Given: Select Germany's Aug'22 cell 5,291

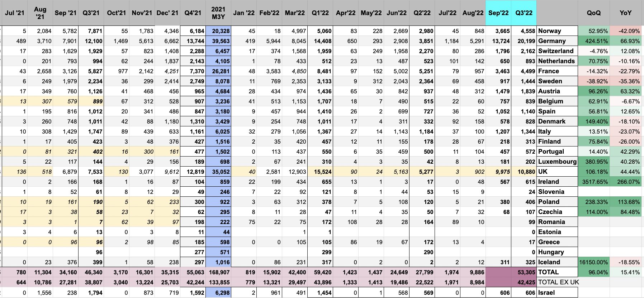Looking at the screenshot, I should click(473, 41).
